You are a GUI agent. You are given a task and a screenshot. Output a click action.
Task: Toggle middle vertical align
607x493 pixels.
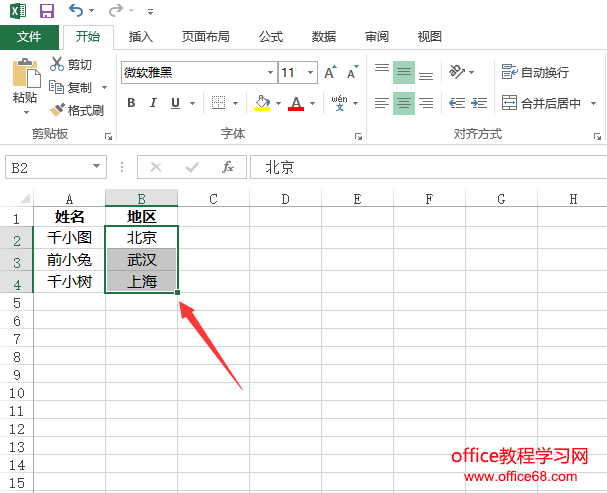click(404, 72)
